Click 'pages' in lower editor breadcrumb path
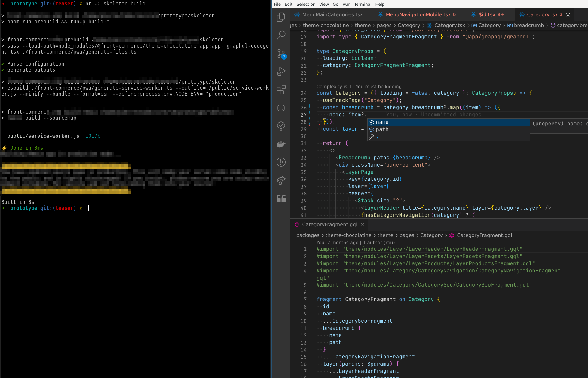This screenshot has width=588, height=378. pyautogui.click(x=407, y=235)
